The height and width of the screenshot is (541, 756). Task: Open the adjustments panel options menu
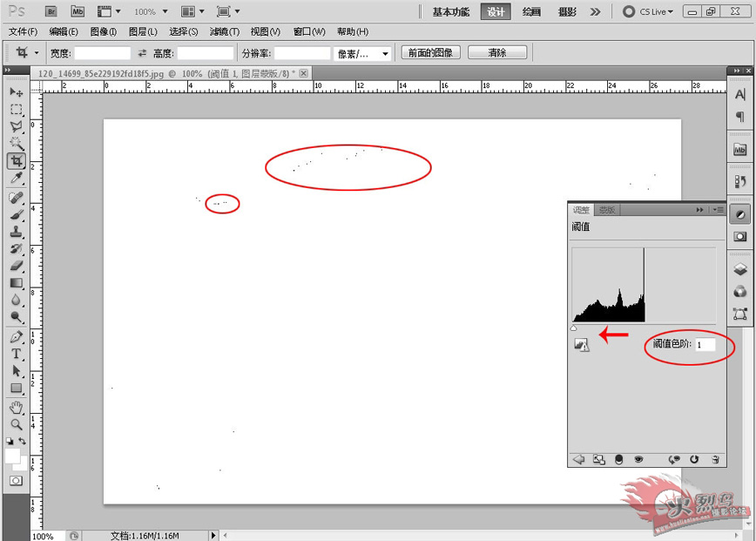[719, 210]
